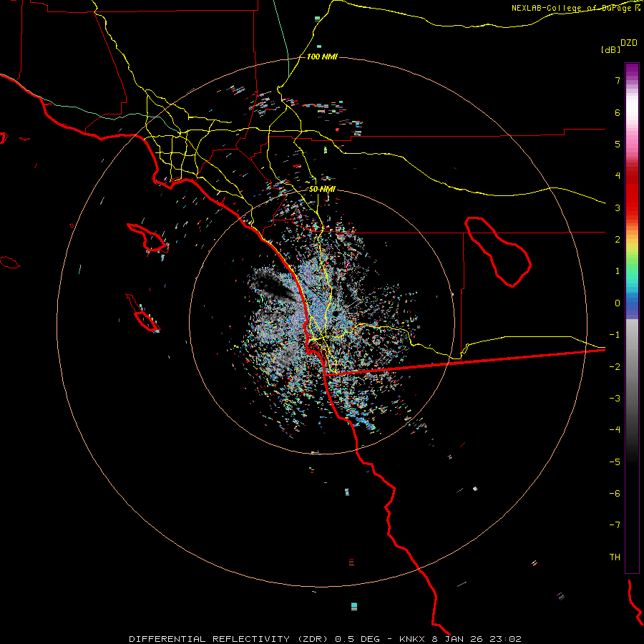The image size is (644, 644).
Task: Click the "100 NMI" range ring label
Action: tap(322, 57)
